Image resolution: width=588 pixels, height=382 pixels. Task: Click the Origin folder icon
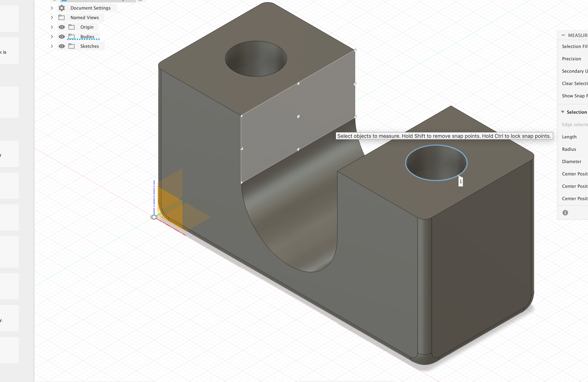[x=71, y=27]
